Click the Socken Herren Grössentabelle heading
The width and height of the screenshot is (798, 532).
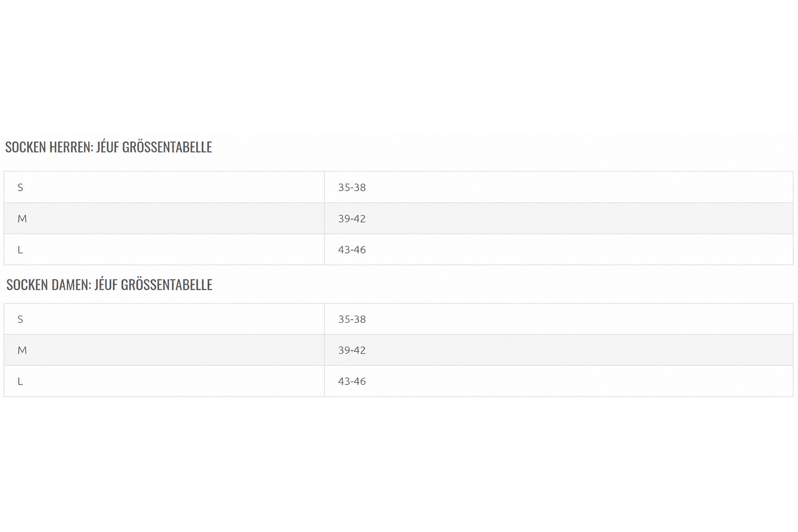click(108, 147)
